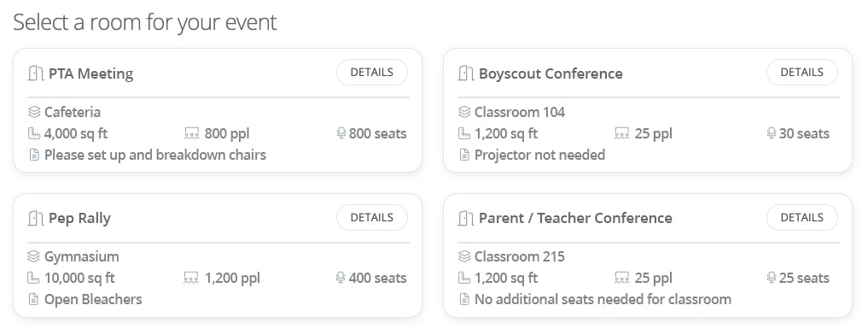Click the door icon next to Pep Rally
The height and width of the screenshot is (329, 868).
coord(36,218)
